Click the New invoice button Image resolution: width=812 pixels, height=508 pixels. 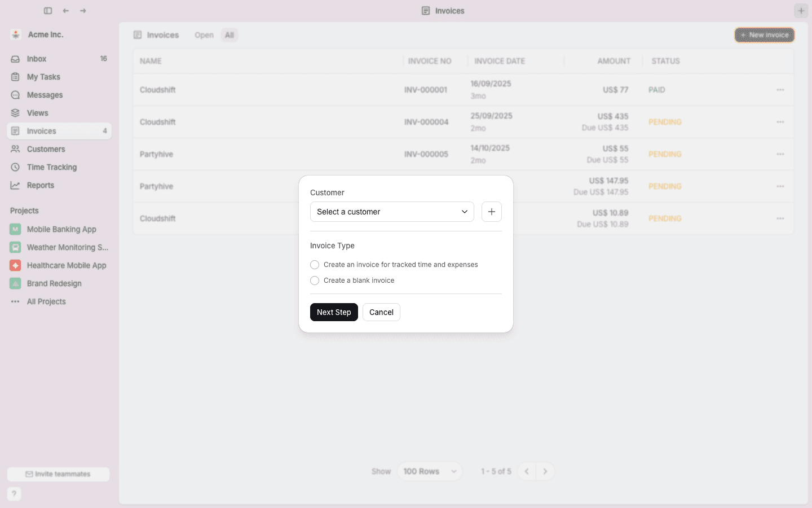click(x=765, y=35)
